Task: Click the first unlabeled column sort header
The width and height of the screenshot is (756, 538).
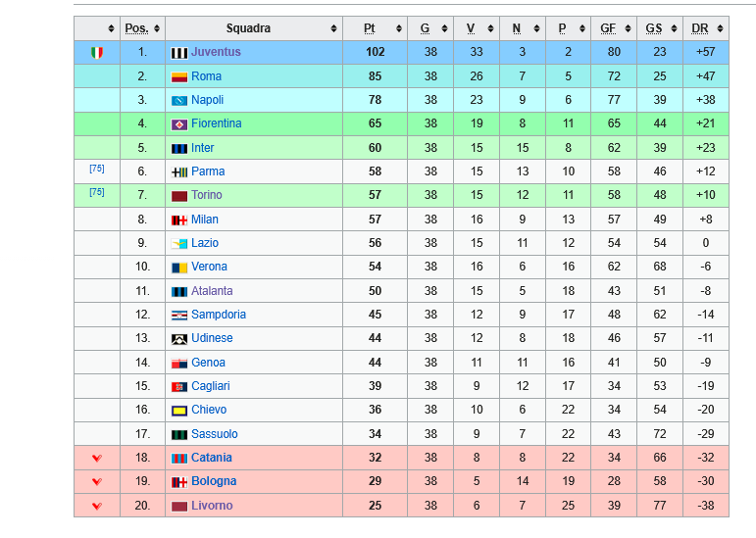Action: pyautogui.click(x=110, y=28)
